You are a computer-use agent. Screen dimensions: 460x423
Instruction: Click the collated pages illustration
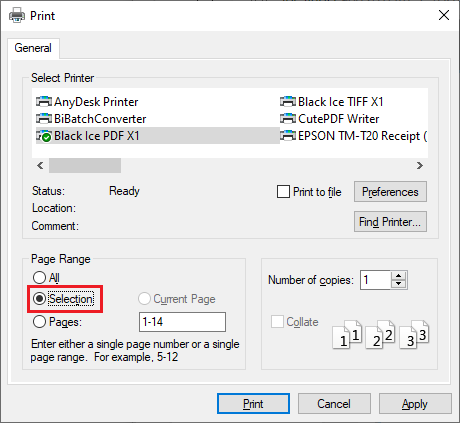point(381,334)
